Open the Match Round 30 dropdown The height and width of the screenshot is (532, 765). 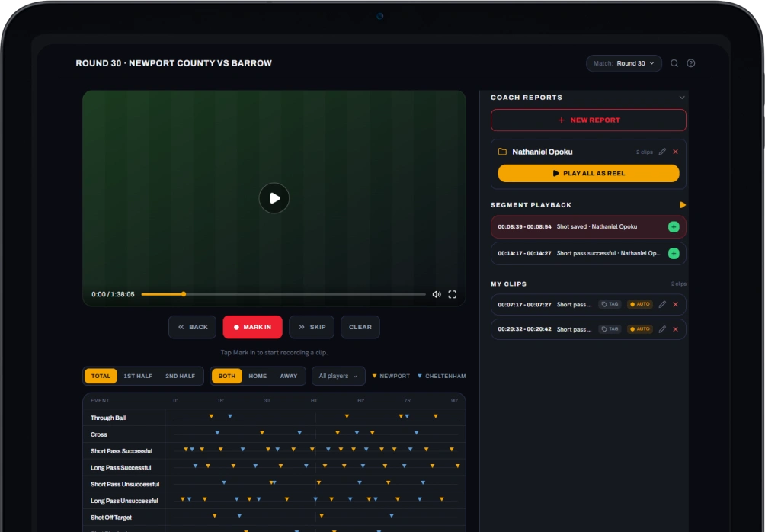pos(623,63)
